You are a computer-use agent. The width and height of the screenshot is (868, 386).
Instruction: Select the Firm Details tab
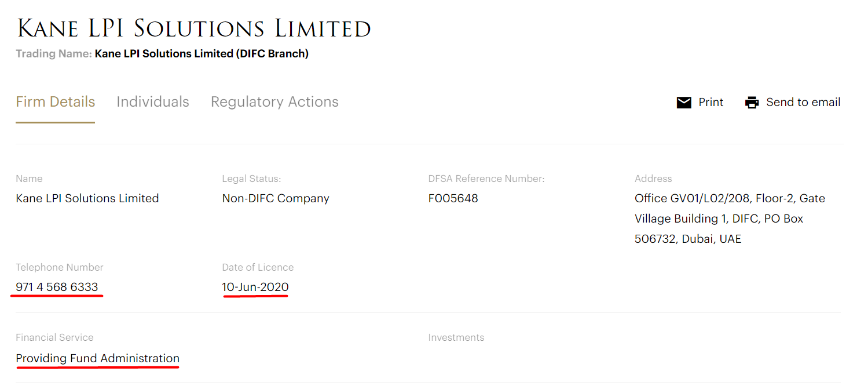[x=55, y=102]
